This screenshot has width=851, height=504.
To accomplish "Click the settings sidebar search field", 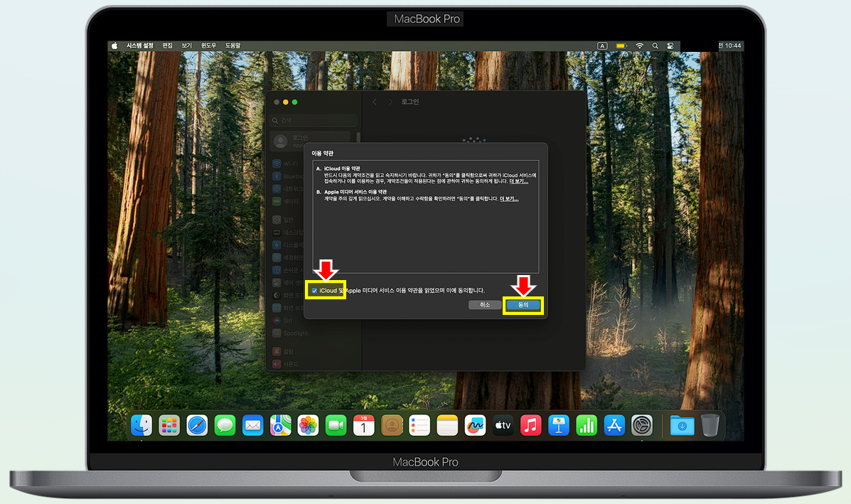I will [314, 120].
